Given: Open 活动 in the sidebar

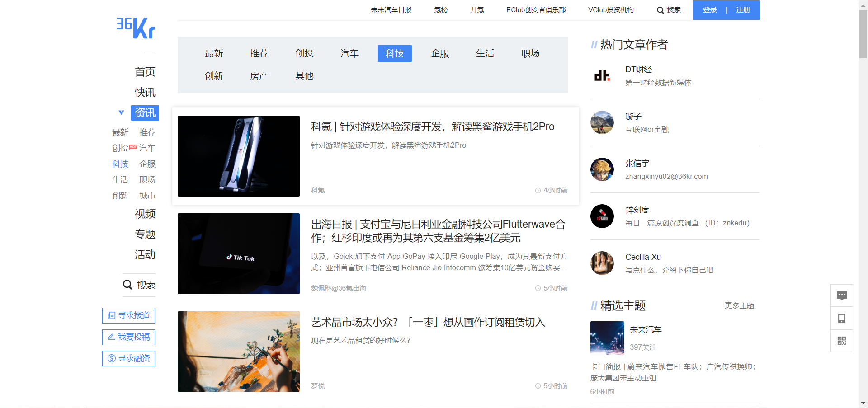Looking at the screenshot, I should tap(145, 254).
